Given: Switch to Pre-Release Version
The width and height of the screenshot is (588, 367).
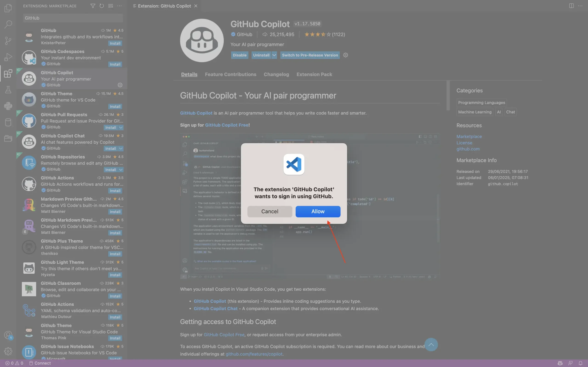Looking at the screenshot, I should pos(310,55).
